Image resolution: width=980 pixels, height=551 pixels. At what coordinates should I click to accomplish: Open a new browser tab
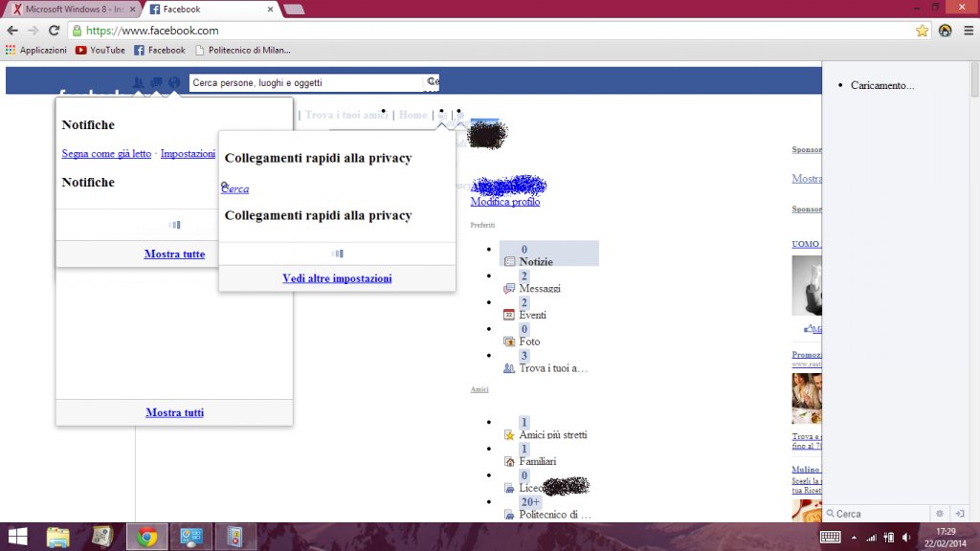tap(294, 10)
